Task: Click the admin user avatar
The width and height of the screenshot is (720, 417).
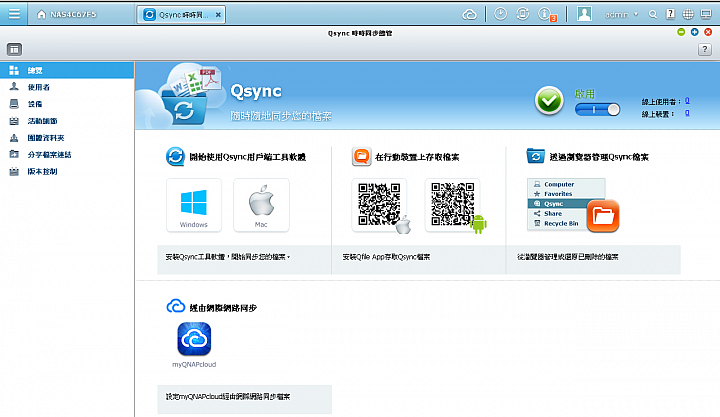Action: pyautogui.click(x=584, y=14)
